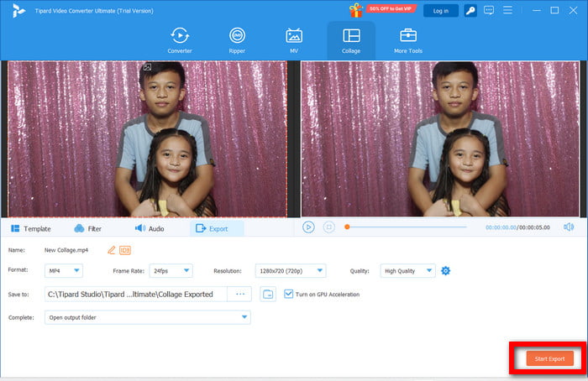Switch to the Audio tab
The width and height of the screenshot is (588, 381).
(150, 228)
